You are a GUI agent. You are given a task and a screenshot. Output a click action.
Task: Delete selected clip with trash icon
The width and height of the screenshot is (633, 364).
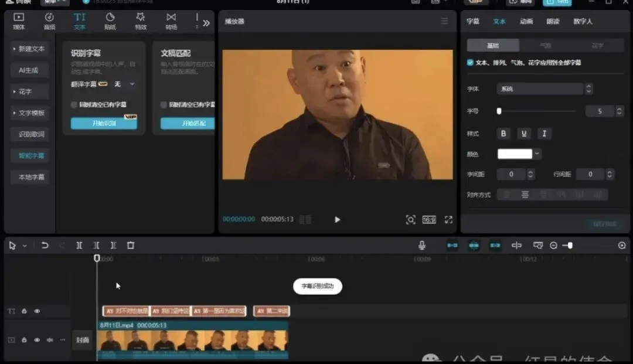130,246
